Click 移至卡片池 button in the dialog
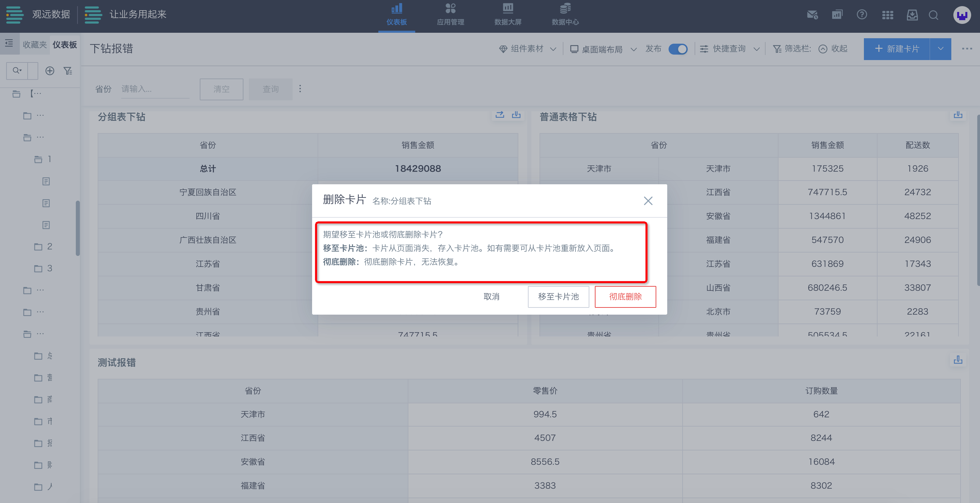The image size is (980, 503). tap(558, 297)
